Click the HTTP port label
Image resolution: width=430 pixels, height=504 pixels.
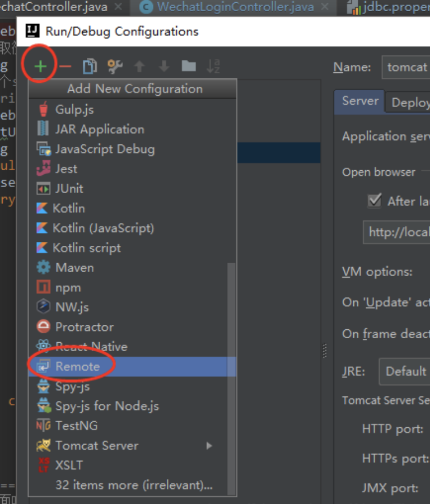click(x=392, y=429)
